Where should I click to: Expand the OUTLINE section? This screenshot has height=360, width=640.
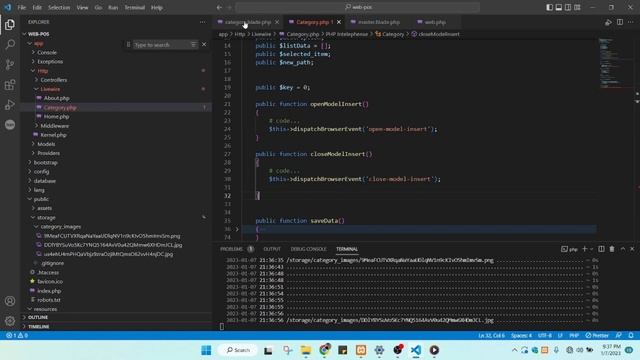pos(38,317)
